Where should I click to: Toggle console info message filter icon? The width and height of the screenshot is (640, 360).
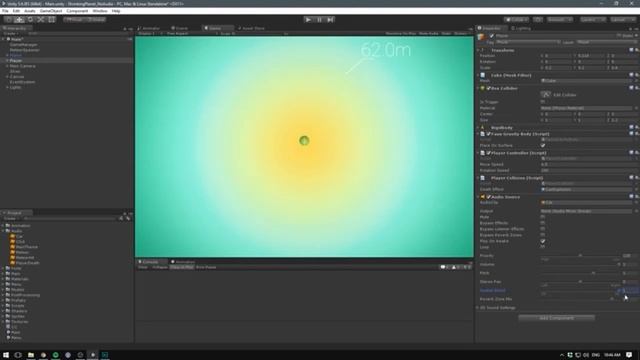point(444,267)
